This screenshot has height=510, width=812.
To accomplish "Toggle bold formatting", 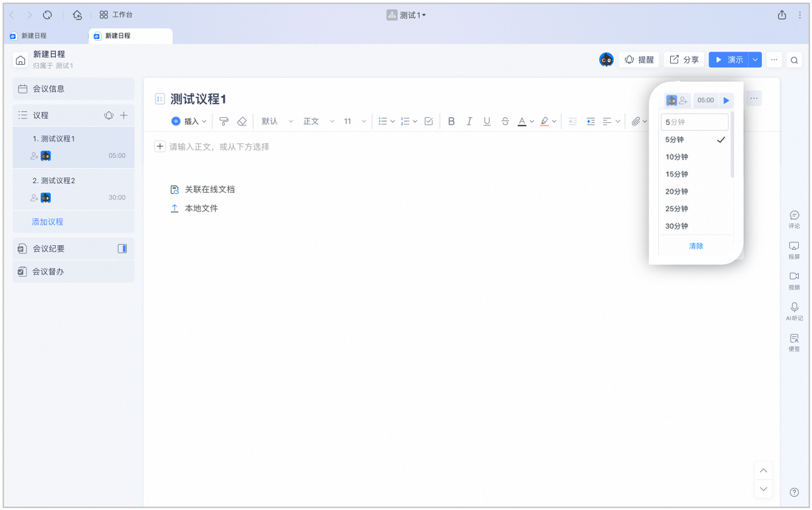I will tap(451, 121).
